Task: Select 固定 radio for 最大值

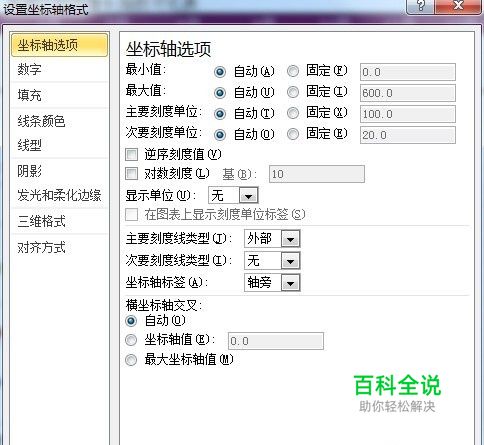Action: [x=293, y=92]
